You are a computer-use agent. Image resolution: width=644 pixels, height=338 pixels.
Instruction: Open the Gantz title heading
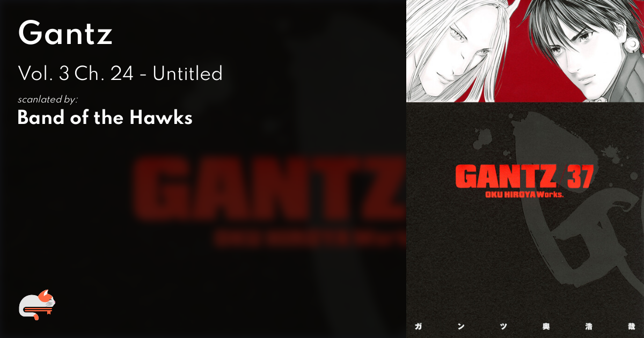coord(65,35)
